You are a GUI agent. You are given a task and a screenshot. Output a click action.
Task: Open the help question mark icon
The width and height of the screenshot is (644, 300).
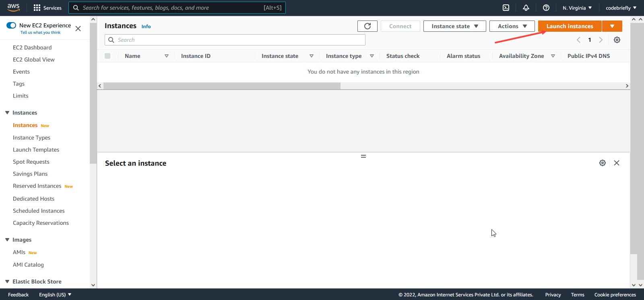pyautogui.click(x=546, y=8)
